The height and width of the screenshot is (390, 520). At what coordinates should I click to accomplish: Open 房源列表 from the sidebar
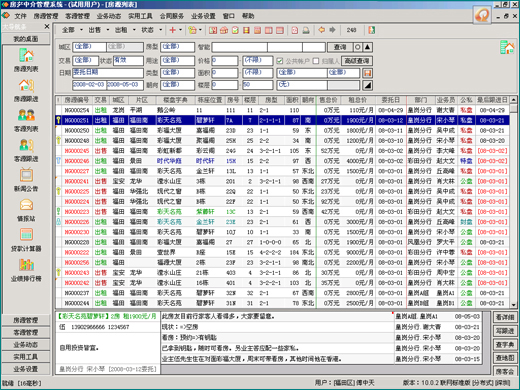[26, 60]
